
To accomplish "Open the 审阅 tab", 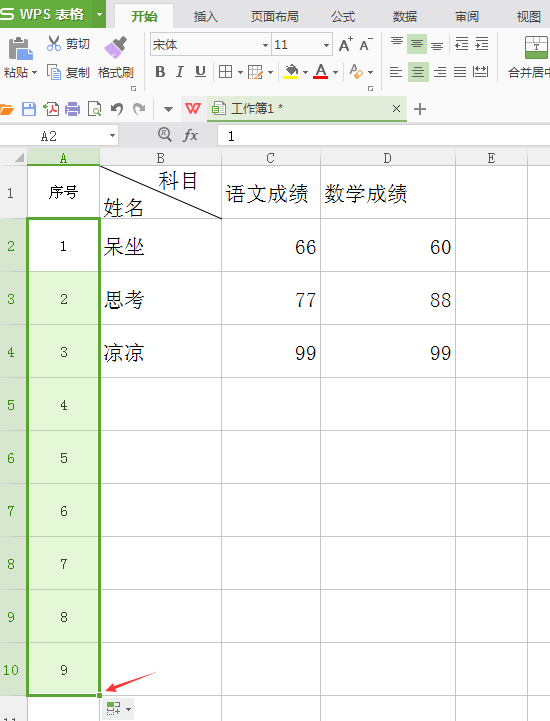I will 467,17.
